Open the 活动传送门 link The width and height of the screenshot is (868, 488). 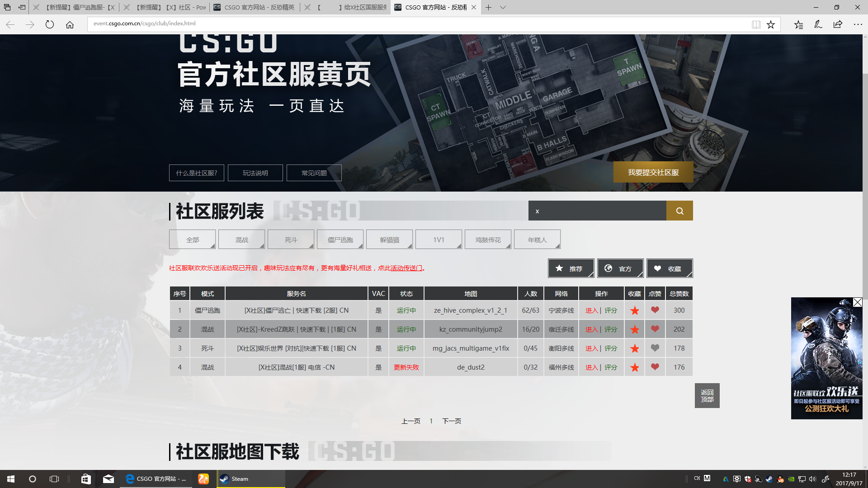coord(406,268)
